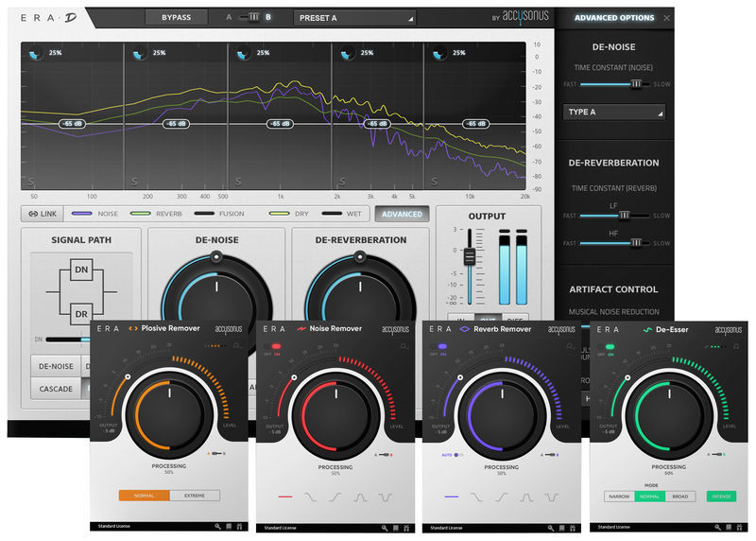This screenshot has height=541, width=756.
Task: Close the Advanced Options panel
Action: (666, 18)
